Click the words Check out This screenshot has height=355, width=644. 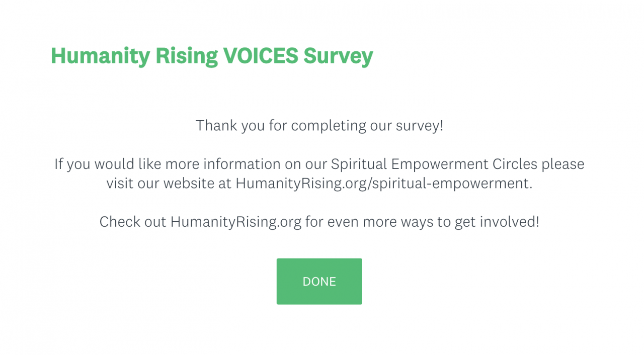[133, 222]
